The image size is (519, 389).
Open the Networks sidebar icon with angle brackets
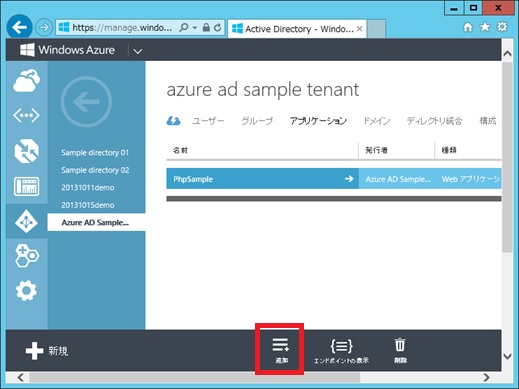pyautogui.click(x=26, y=115)
